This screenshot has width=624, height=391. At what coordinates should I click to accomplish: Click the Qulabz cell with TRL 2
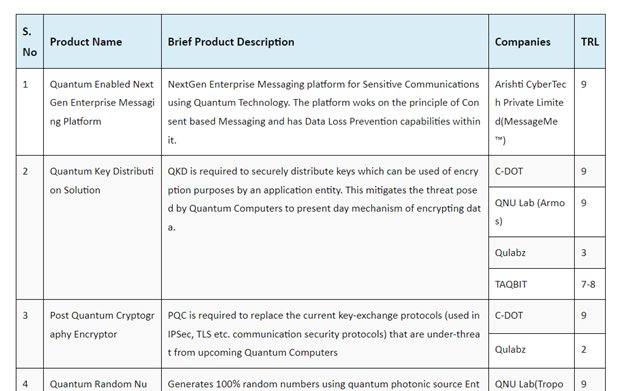tap(531, 350)
